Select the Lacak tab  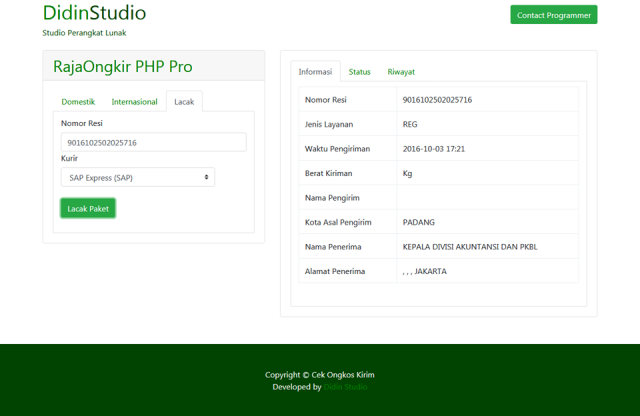click(184, 102)
